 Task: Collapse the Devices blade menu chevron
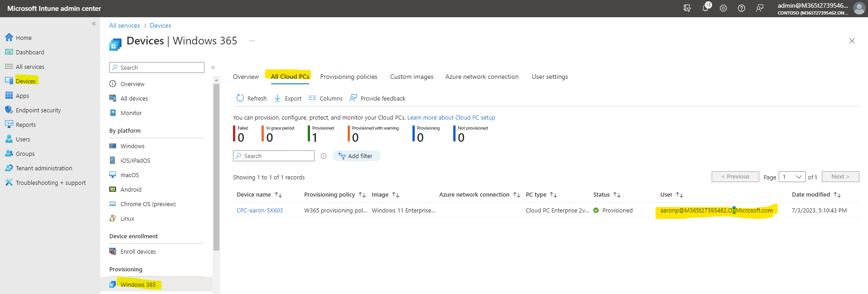coord(213,67)
